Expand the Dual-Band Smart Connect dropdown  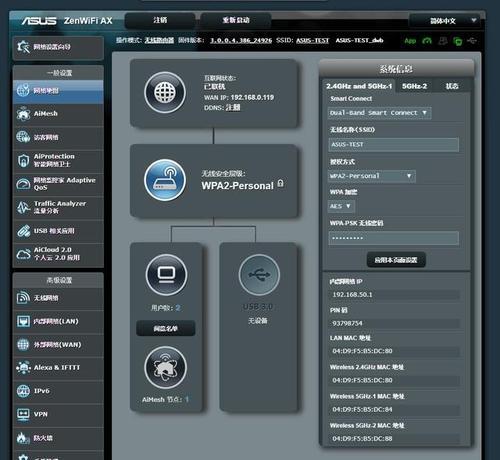click(x=380, y=113)
